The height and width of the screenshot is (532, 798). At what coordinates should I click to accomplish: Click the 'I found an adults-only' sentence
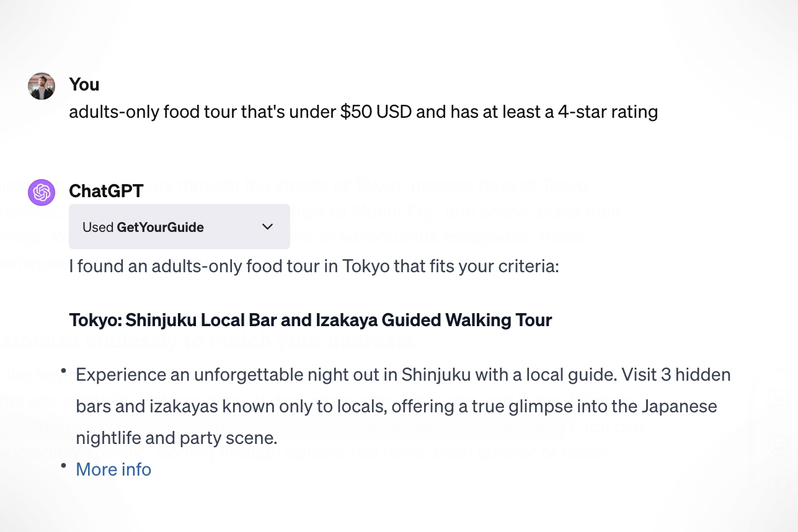[314, 267]
